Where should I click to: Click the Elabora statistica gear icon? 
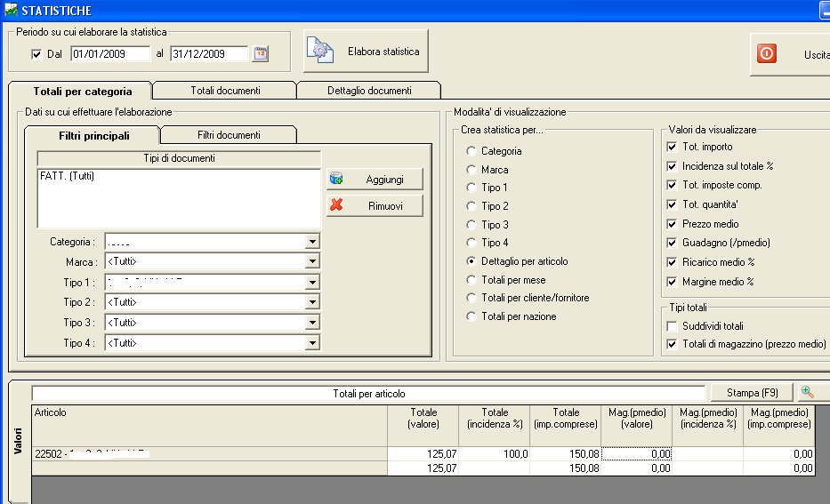pos(320,52)
